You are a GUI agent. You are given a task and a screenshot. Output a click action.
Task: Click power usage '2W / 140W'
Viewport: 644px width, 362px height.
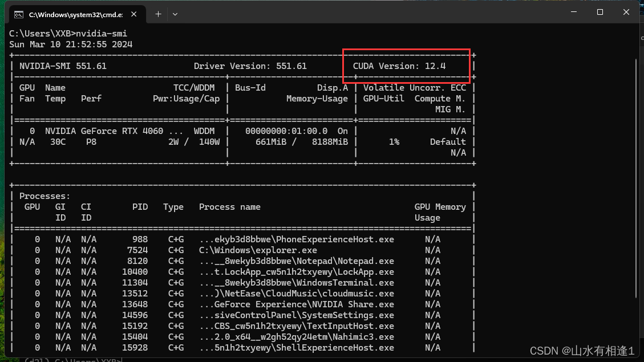(194, 142)
